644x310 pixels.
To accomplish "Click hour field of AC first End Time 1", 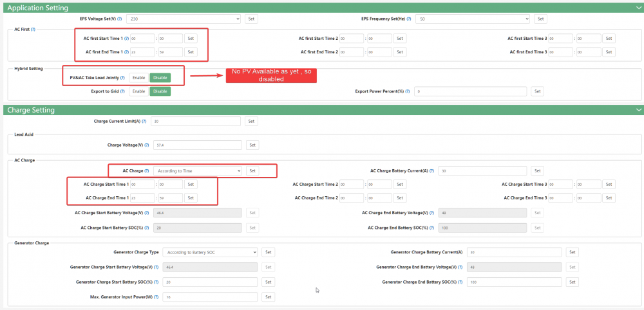I will 142,52.
